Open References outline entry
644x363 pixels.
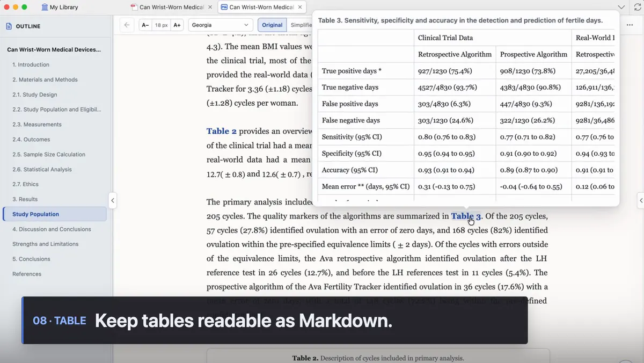27,274
